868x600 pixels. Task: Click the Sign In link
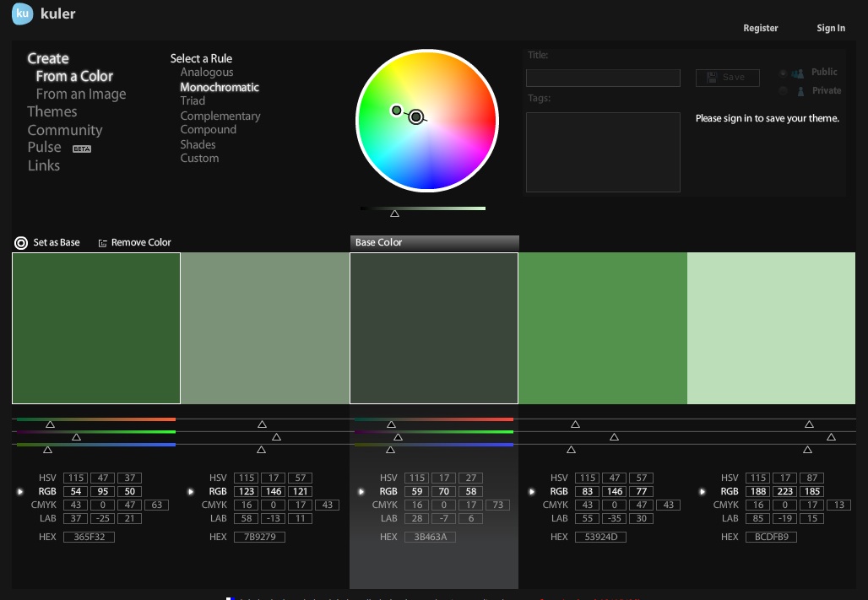click(x=830, y=28)
